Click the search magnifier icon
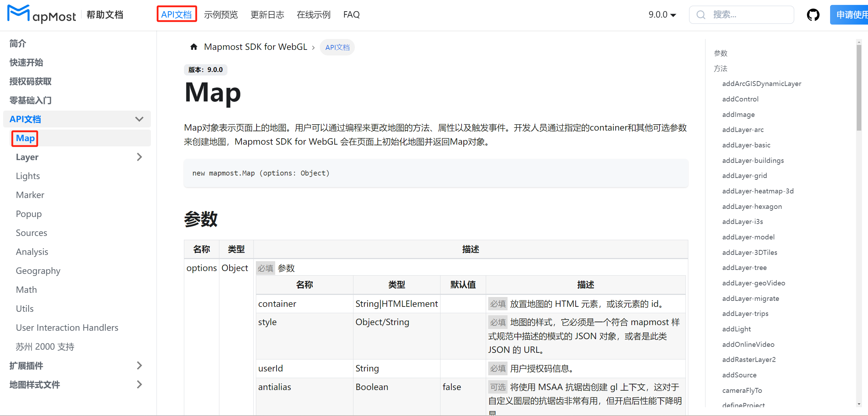Image resolution: width=868 pixels, height=416 pixels. (701, 14)
